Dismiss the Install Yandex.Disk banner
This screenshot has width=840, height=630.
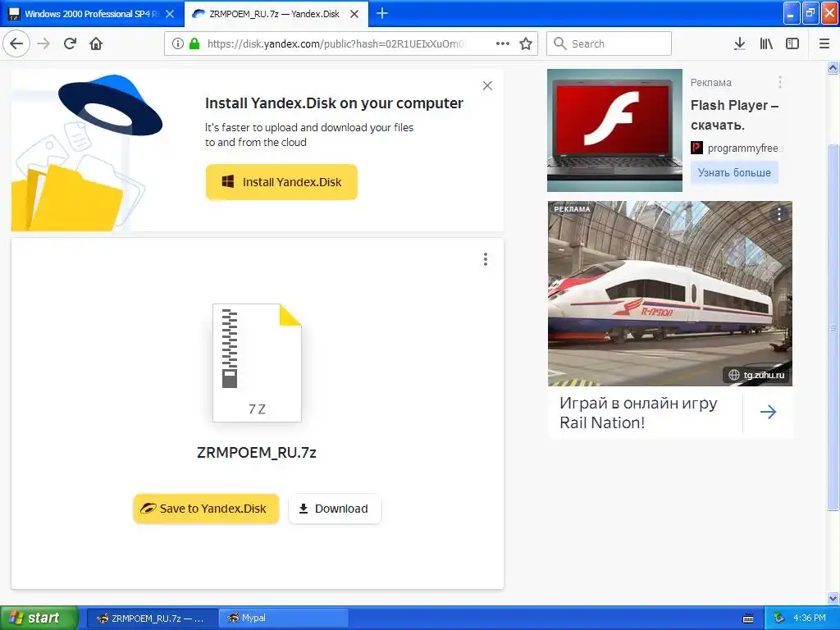pyautogui.click(x=487, y=85)
